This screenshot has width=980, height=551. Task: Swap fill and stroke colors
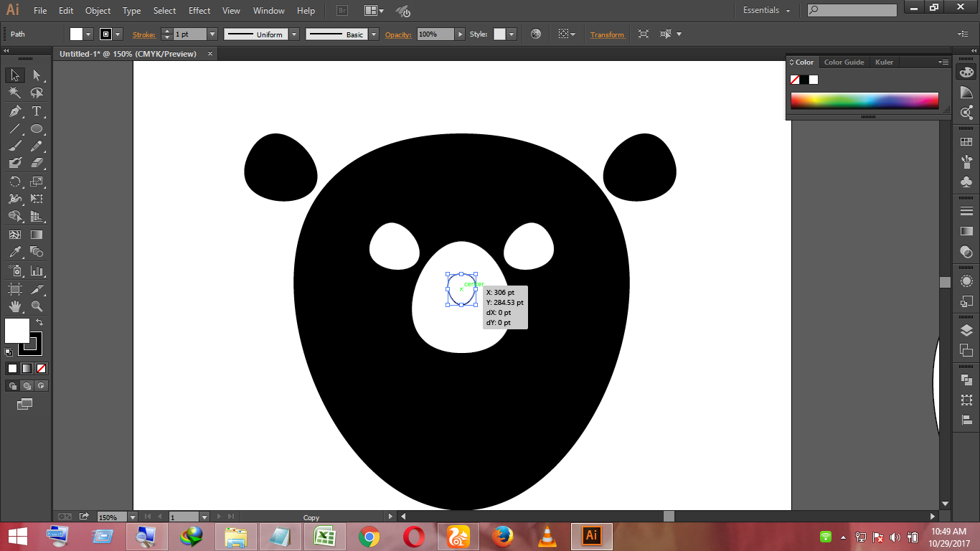(x=39, y=322)
